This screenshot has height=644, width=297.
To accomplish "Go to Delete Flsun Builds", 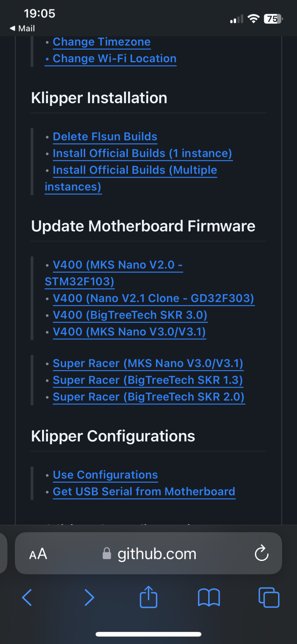I will click(x=105, y=136).
